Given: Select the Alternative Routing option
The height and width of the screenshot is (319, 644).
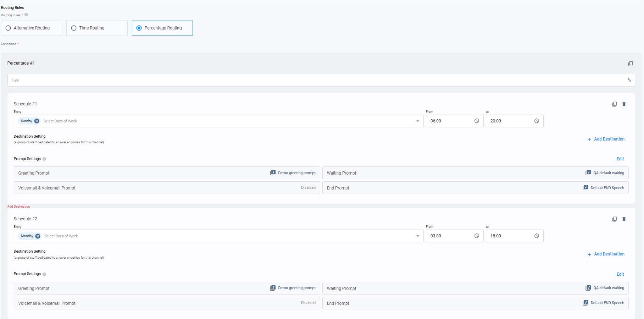Looking at the screenshot, I should tap(9, 28).
